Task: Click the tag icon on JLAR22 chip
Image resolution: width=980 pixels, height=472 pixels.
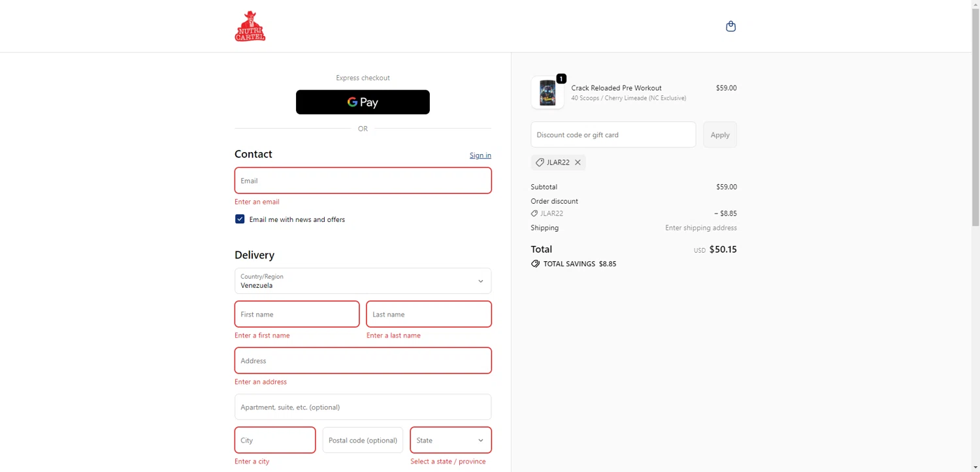Action: click(540, 163)
